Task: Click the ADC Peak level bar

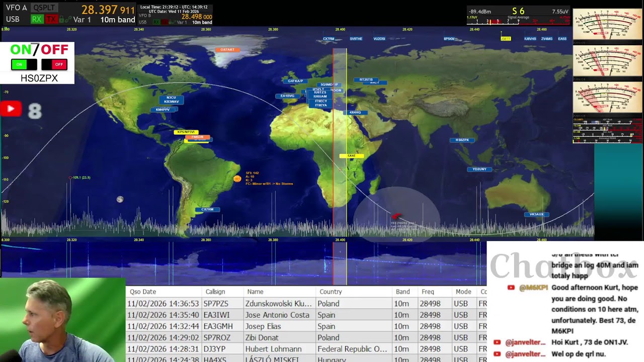Action: [608, 122]
